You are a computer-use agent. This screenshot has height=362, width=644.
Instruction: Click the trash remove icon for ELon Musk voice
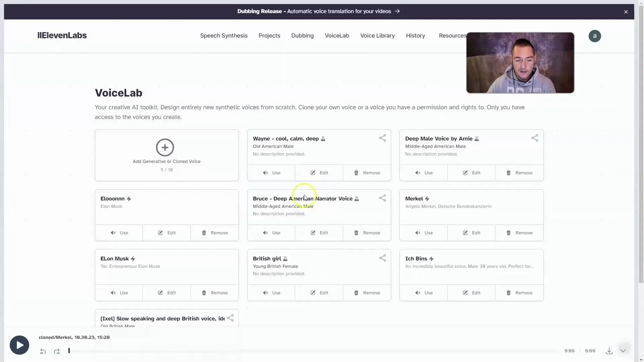click(x=204, y=292)
